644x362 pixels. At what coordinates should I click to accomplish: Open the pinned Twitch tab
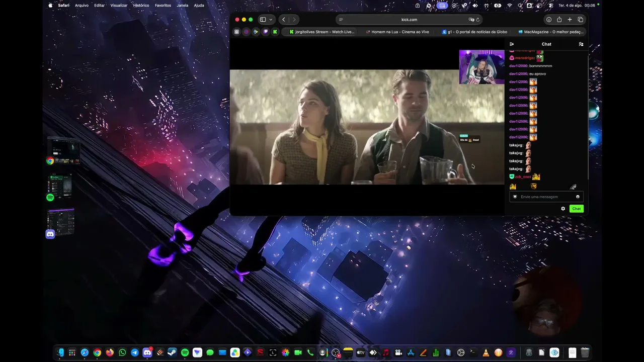265,32
